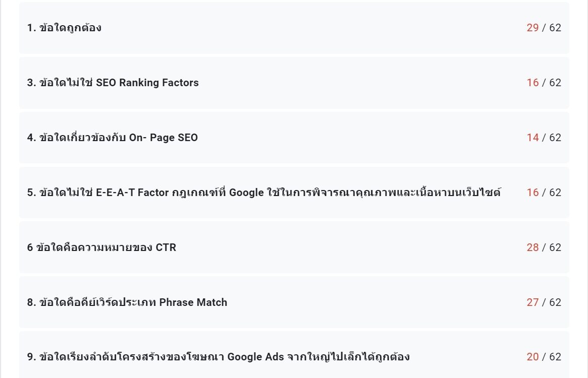Viewport: 588px width, 378px height.
Task: Click the red score 29 on question 1
Action: [x=533, y=28]
